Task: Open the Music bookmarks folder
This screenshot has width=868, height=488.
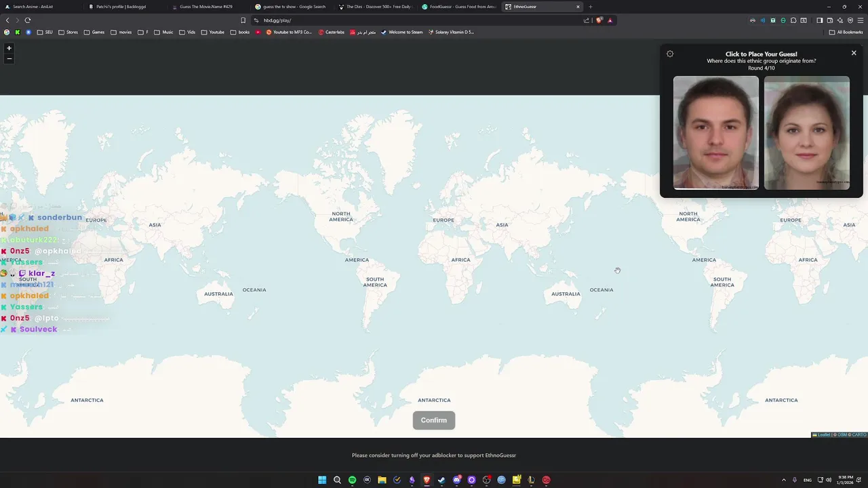Action: (x=163, y=32)
